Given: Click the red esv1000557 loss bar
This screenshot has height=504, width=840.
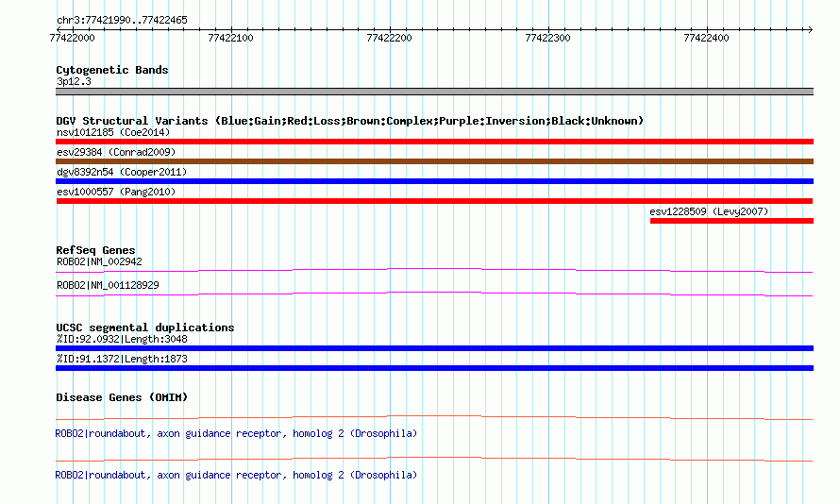Looking at the screenshot, I should click(x=434, y=201).
